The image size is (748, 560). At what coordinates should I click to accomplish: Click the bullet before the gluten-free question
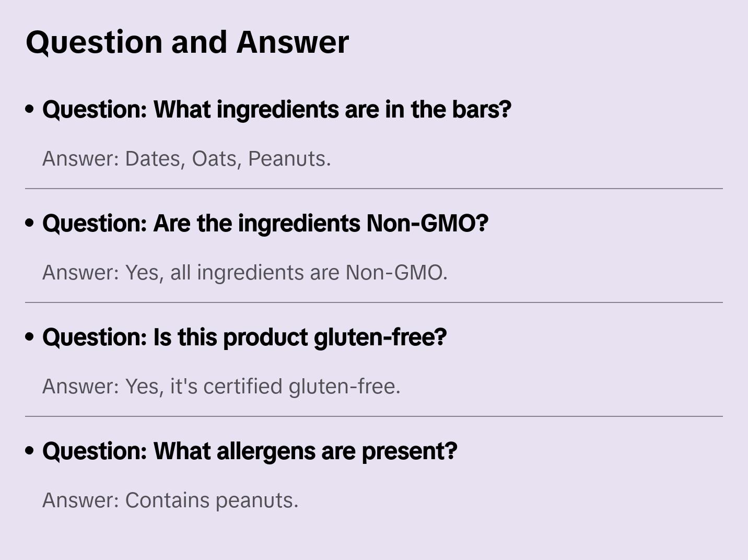click(x=30, y=337)
